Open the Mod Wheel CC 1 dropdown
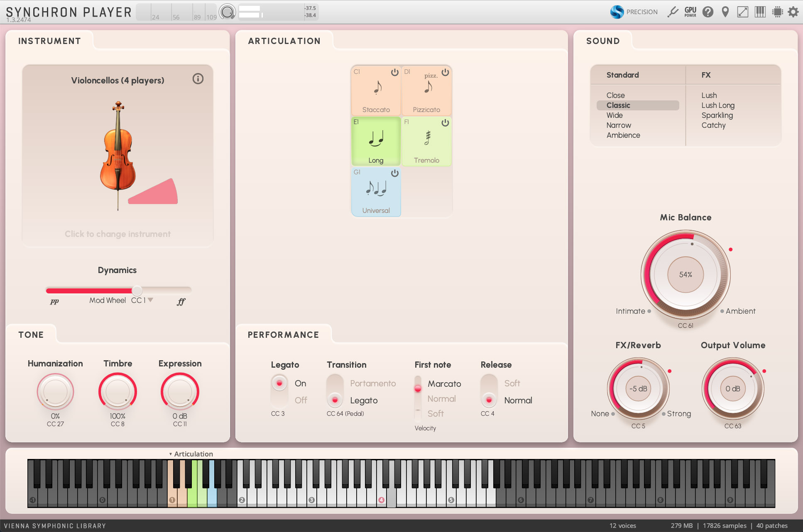The height and width of the screenshot is (532, 803). click(150, 300)
